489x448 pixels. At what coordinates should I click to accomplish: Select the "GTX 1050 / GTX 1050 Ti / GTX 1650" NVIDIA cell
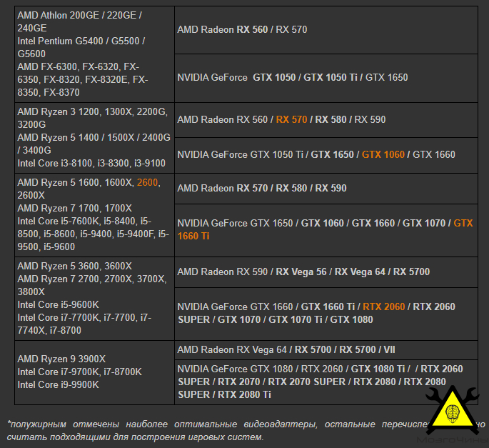(326, 78)
